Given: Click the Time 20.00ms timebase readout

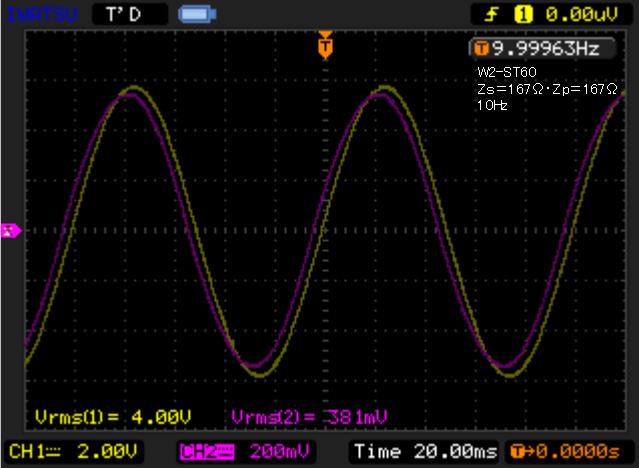Looking at the screenshot, I should coord(426,452).
